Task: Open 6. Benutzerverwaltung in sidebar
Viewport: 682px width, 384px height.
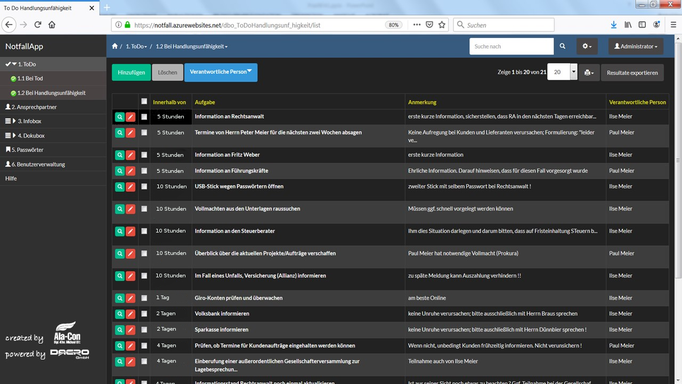Action: 53,164
